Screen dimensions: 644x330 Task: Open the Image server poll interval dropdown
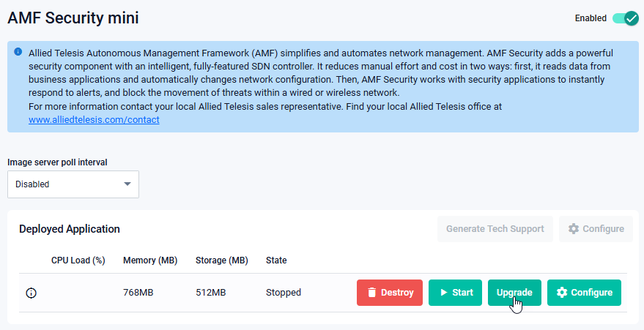click(73, 184)
